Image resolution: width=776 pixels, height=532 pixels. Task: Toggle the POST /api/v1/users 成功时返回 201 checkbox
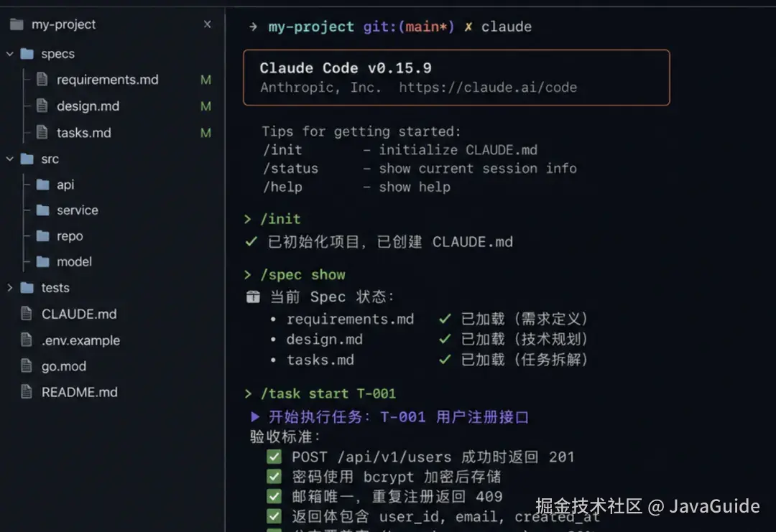[274, 457]
